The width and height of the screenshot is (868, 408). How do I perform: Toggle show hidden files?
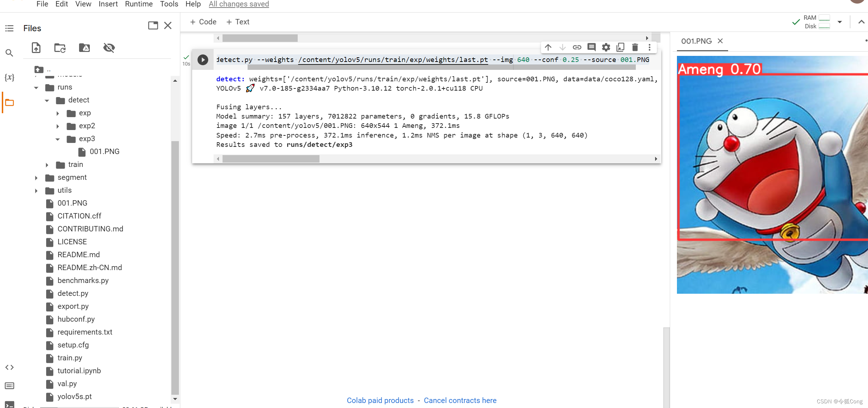click(x=109, y=48)
